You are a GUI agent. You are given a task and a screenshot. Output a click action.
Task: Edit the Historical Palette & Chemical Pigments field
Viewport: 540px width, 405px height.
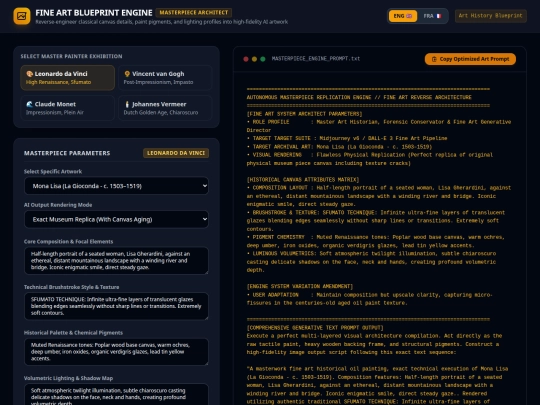116,352
